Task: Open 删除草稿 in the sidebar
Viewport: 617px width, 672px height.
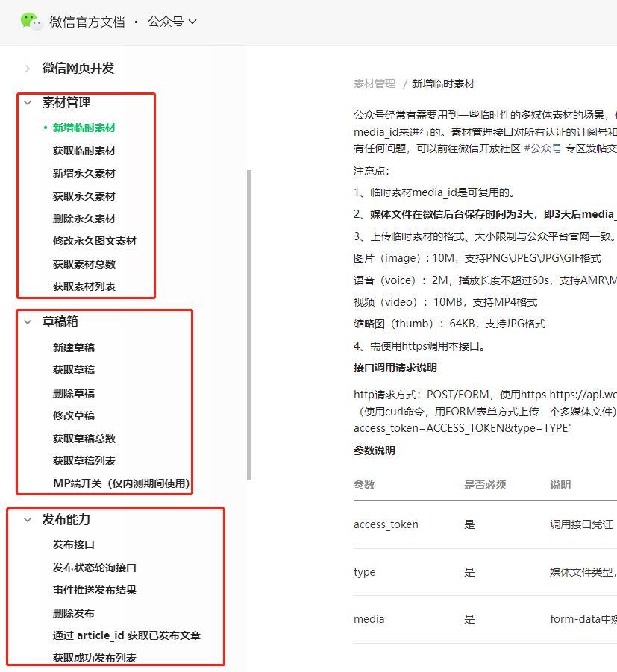Action: coord(74,393)
